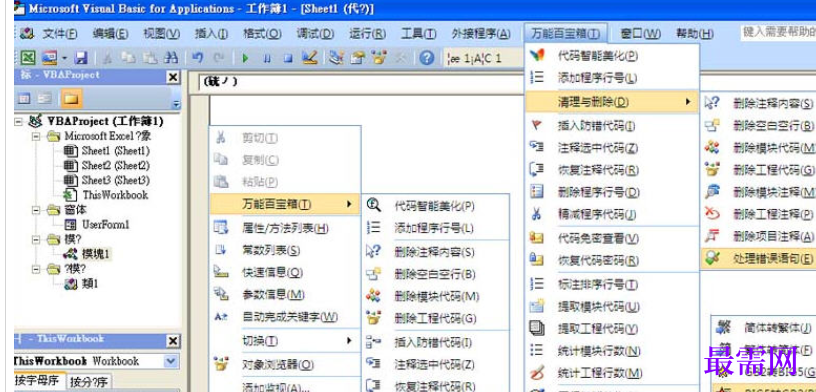
Task: Collapse the VBAProject (工作簿1) root node
Action: pyautogui.click(x=19, y=122)
